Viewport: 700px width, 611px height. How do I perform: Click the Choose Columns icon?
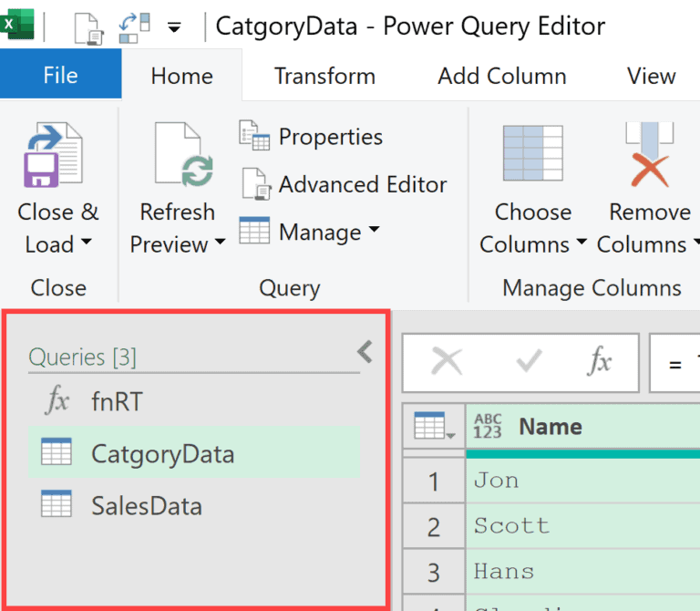click(532, 153)
